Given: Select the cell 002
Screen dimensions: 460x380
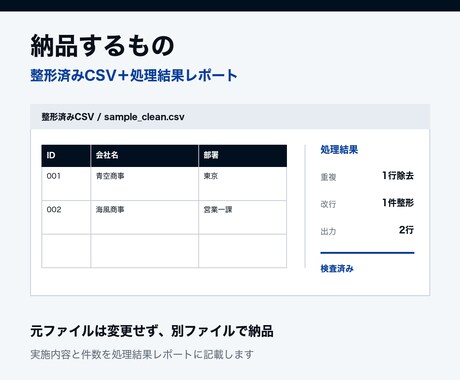Looking at the screenshot, I should tap(66, 217).
